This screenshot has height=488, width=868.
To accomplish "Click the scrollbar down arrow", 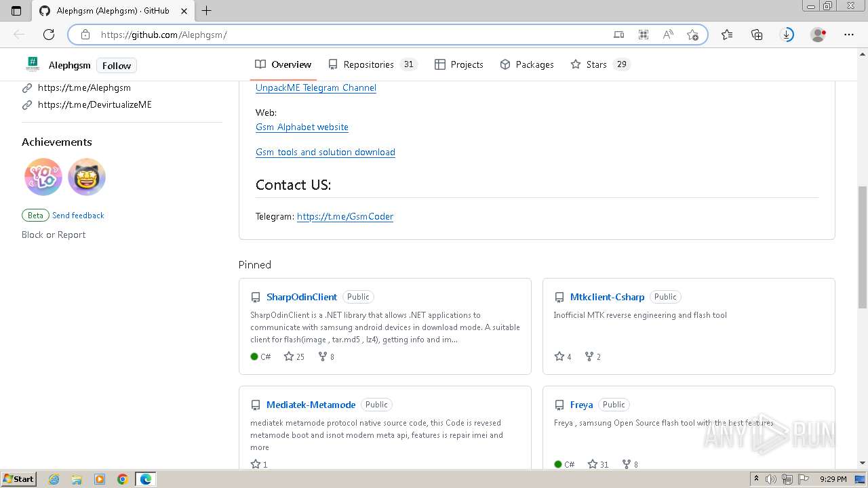I will point(862,464).
